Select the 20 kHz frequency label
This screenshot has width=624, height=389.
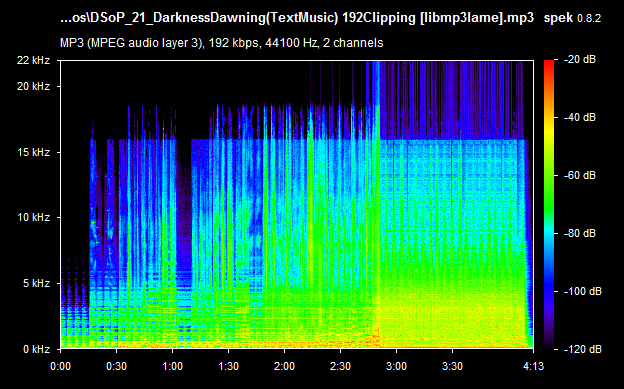[x=33, y=86]
